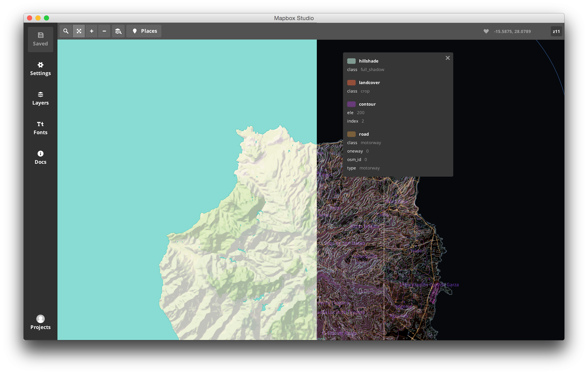
Task: Switch to the Layers panel
Action: click(40, 98)
